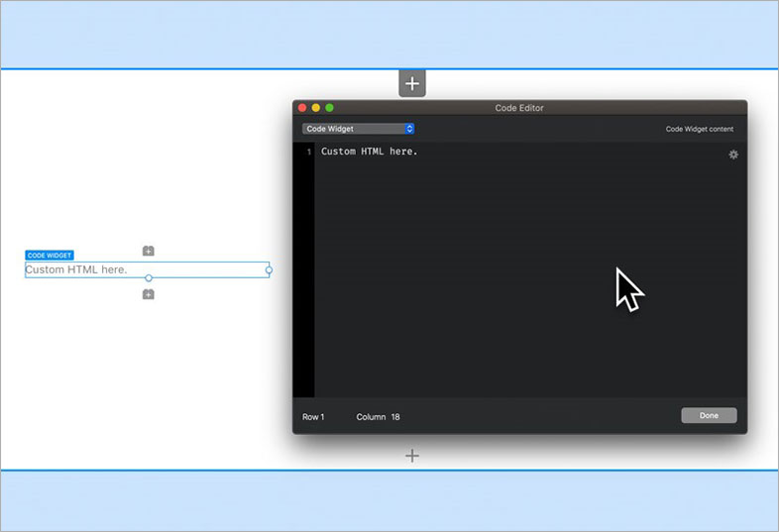Screen dimensions: 779x532
Task: Open the Code Editor settings gear
Action: point(732,155)
